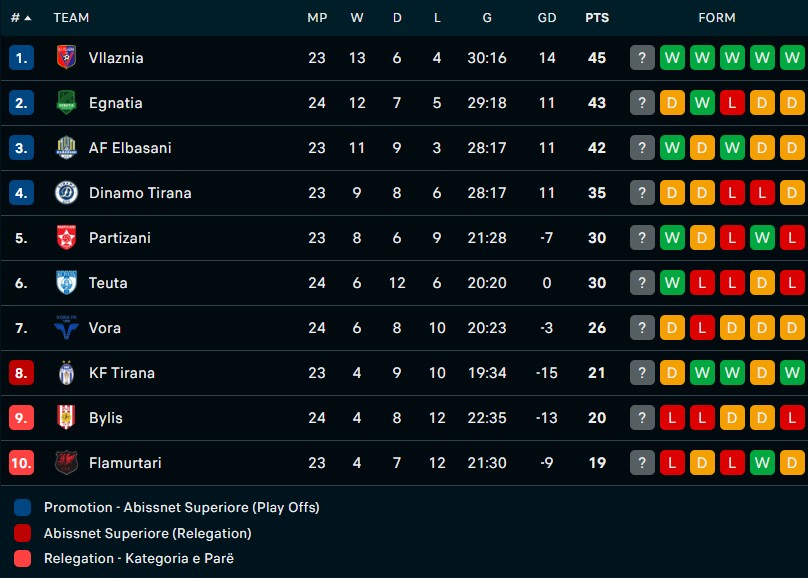Click the Vllaznia club crest icon
Image resolution: width=808 pixels, height=578 pixels.
(66, 58)
